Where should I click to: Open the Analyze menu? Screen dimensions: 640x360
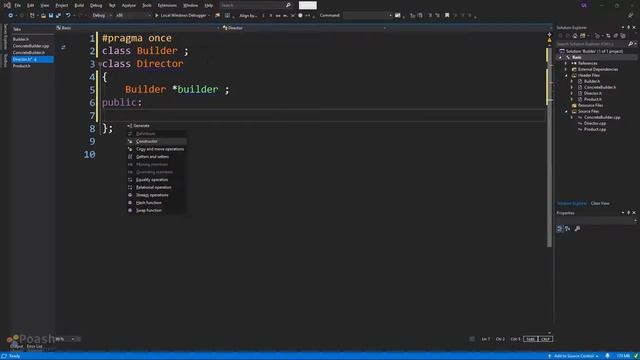tap(129, 5)
